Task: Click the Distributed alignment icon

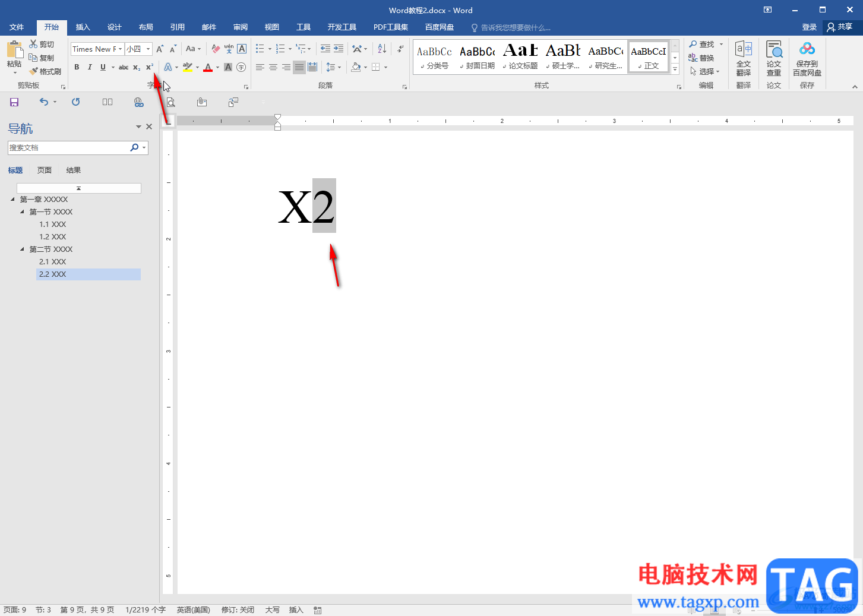Action: 312,67
